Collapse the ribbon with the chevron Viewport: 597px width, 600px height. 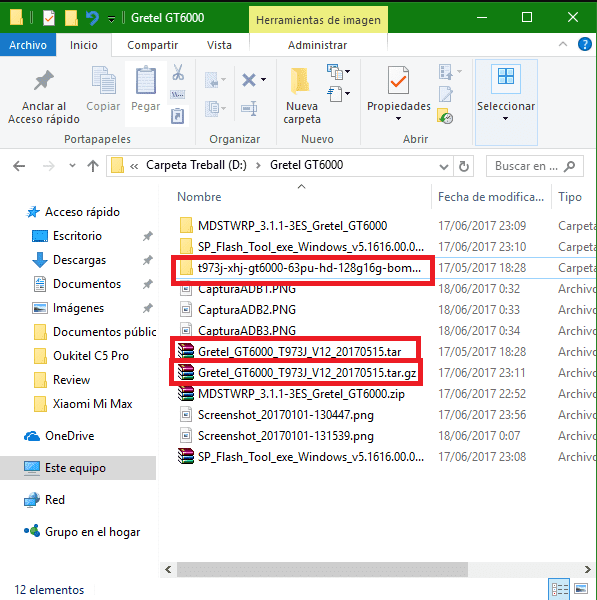[563, 44]
